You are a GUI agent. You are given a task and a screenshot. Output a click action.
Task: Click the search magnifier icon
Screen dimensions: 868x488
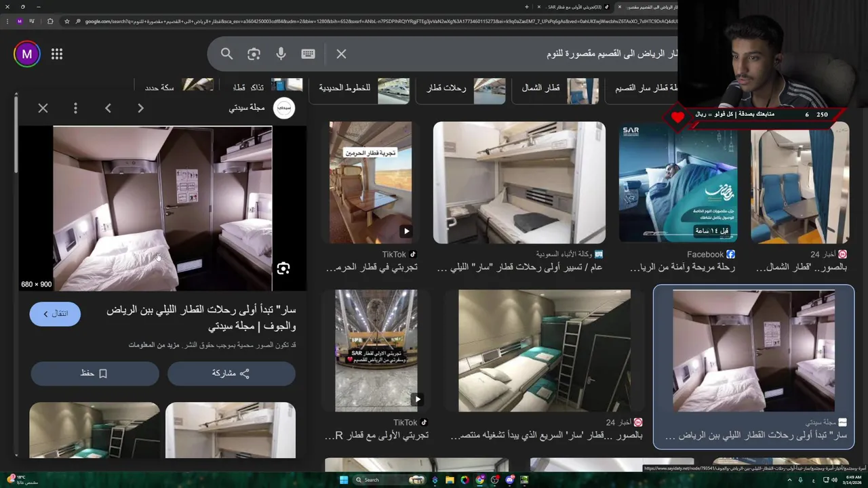click(x=226, y=54)
